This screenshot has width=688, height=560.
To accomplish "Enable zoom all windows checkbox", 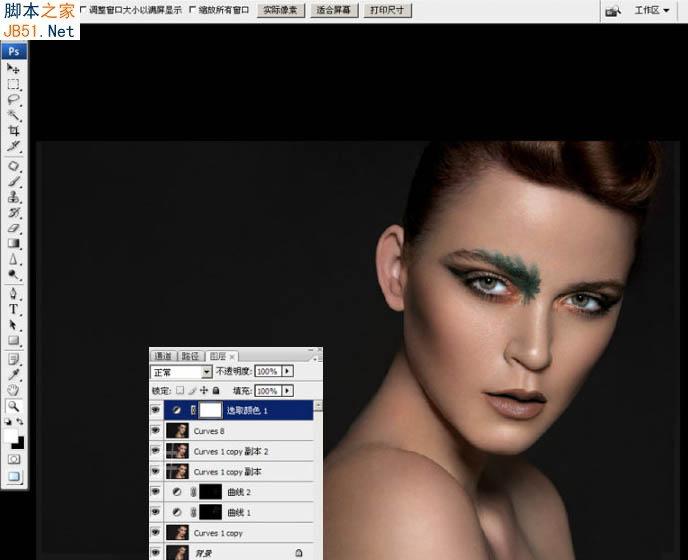I will click(x=192, y=9).
